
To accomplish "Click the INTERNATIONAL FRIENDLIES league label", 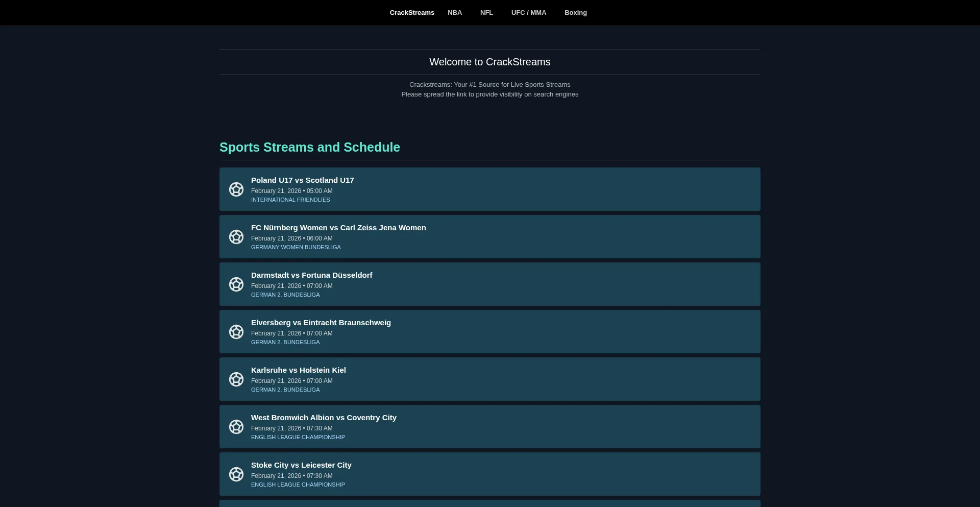I will coord(290,200).
